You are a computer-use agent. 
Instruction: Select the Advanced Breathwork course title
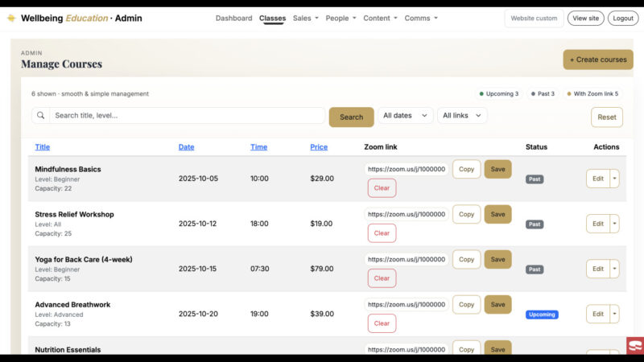(x=72, y=305)
